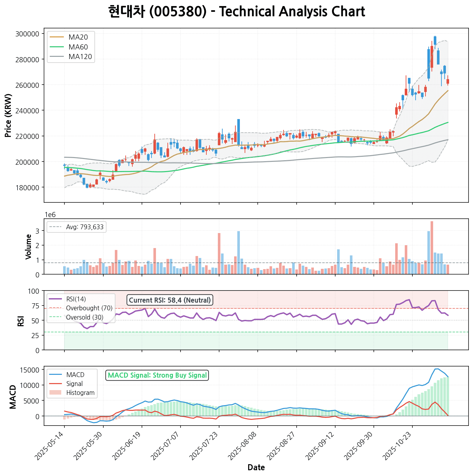
Task: Click the 2025-05-14 date tick label
Action: (x=50, y=445)
